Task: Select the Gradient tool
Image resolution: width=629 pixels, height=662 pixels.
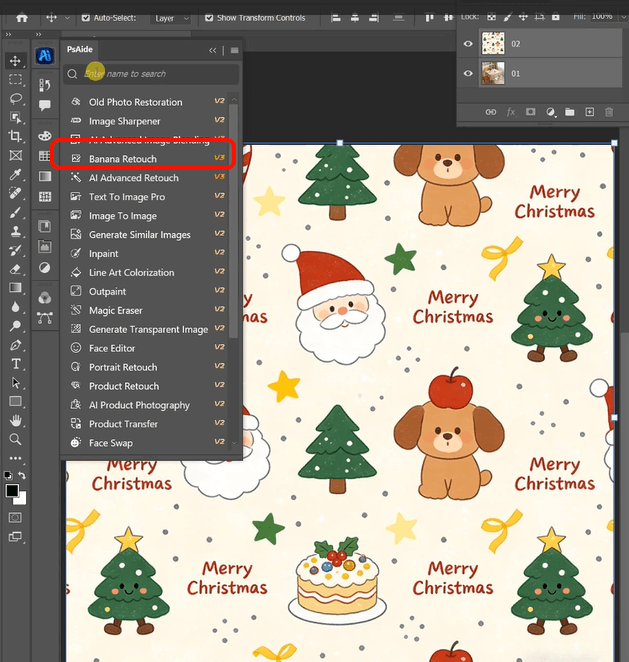Action: (15, 288)
